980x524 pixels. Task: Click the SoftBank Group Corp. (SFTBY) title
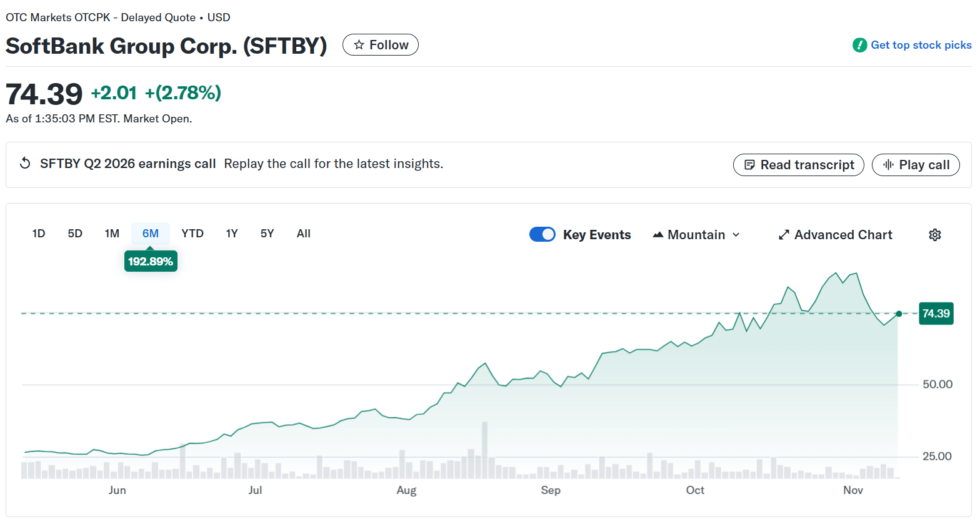tap(166, 46)
